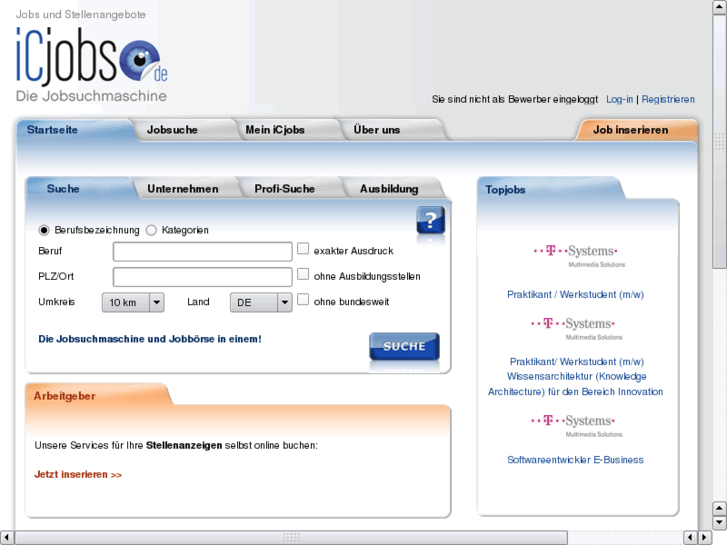
Task: Click bottom-right scroll down arrow
Action: coord(719,522)
